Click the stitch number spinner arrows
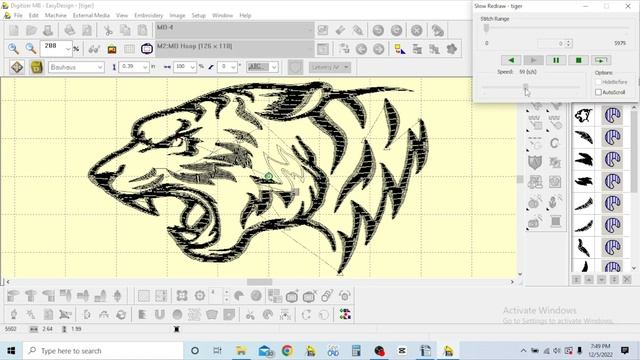The height and width of the screenshot is (360, 640). click(568, 43)
